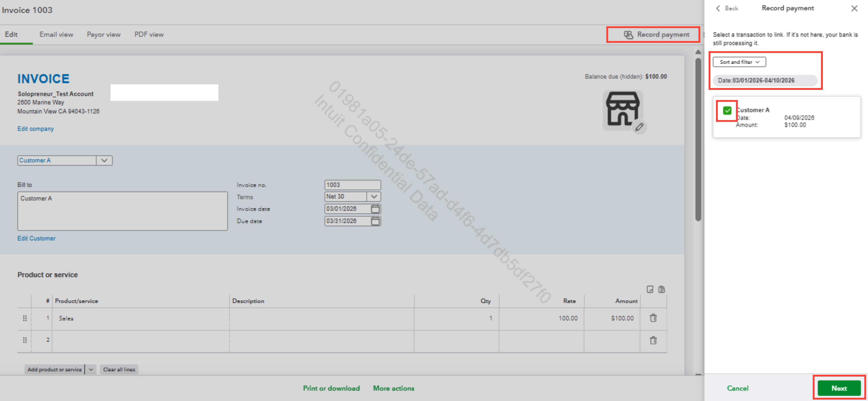The height and width of the screenshot is (401, 868).
Task: Expand the Customer A customer dropdown
Action: pyautogui.click(x=104, y=160)
